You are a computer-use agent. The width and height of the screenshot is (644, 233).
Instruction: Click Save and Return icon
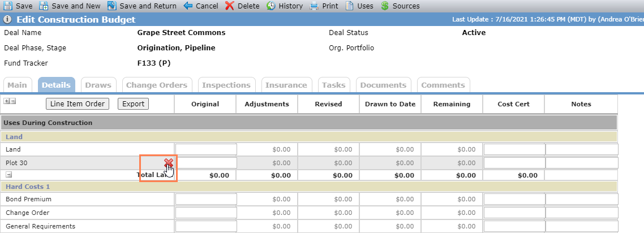click(x=111, y=6)
